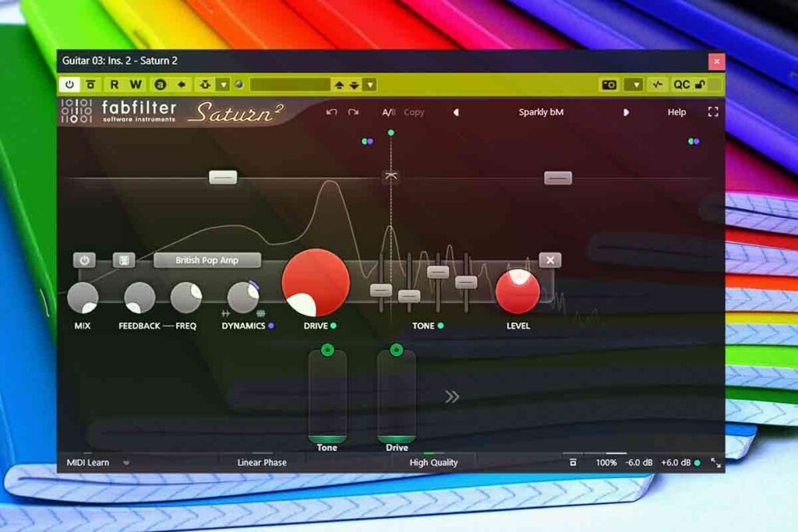The height and width of the screenshot is (532, 798).
Task: Open the dropdown next to the camera icon
Action: coord(634,84)
